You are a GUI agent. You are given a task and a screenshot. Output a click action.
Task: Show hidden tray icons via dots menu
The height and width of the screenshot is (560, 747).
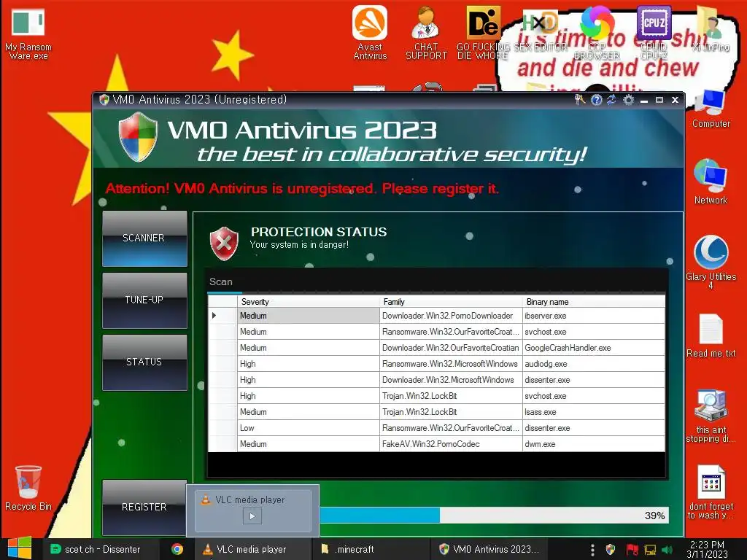(592, 550)
